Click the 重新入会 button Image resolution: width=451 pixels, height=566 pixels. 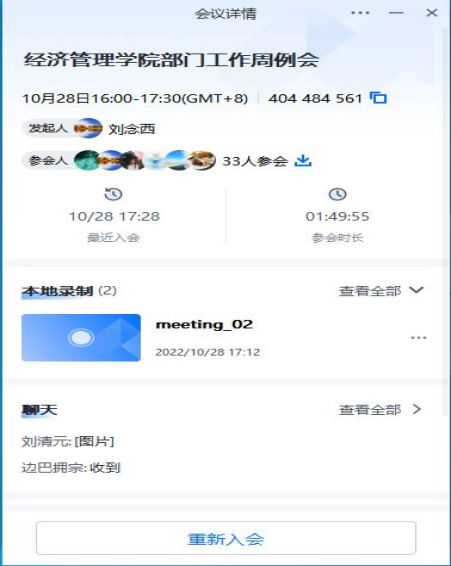point(226,538)
